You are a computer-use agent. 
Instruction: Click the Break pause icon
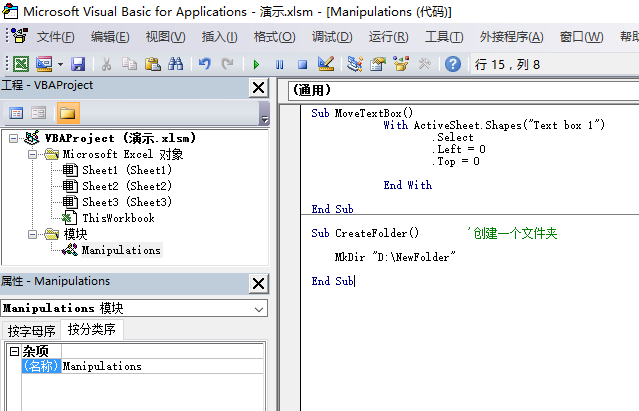pos(280,64)
